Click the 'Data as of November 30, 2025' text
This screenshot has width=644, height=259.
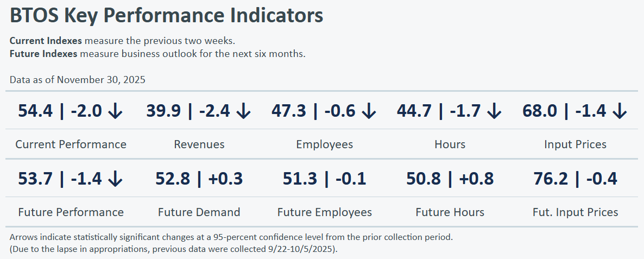pyautogui.click(x=78, y=80)
